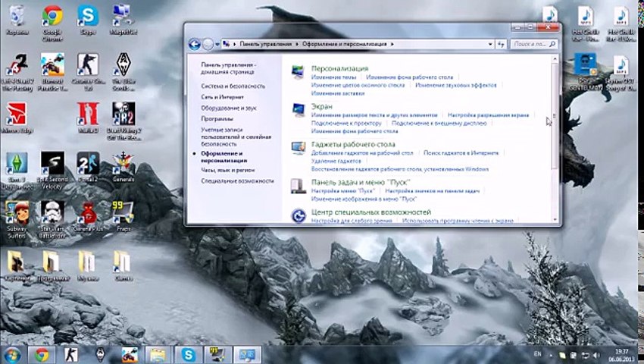Select the Counter-Strike desktop shortcut
The image size is (644, 364).
88,72
